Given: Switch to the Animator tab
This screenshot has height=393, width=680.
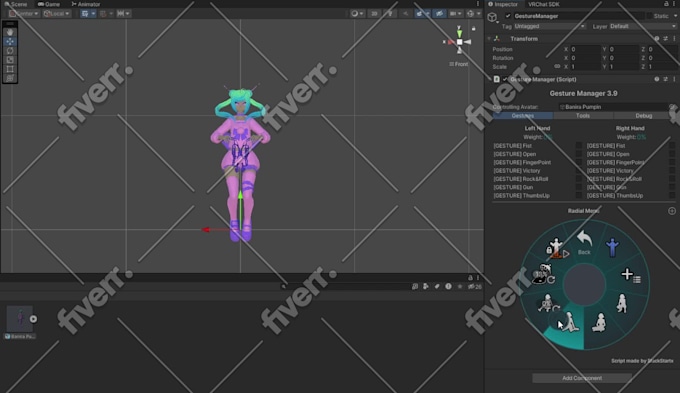Looking at the screenshot, I should pos(86,4).
